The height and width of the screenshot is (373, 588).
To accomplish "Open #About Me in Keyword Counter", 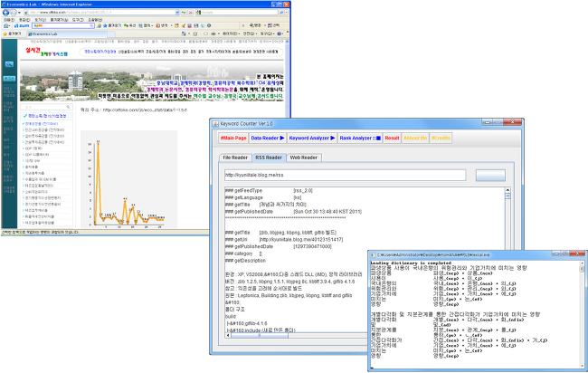I will point(415,139).
